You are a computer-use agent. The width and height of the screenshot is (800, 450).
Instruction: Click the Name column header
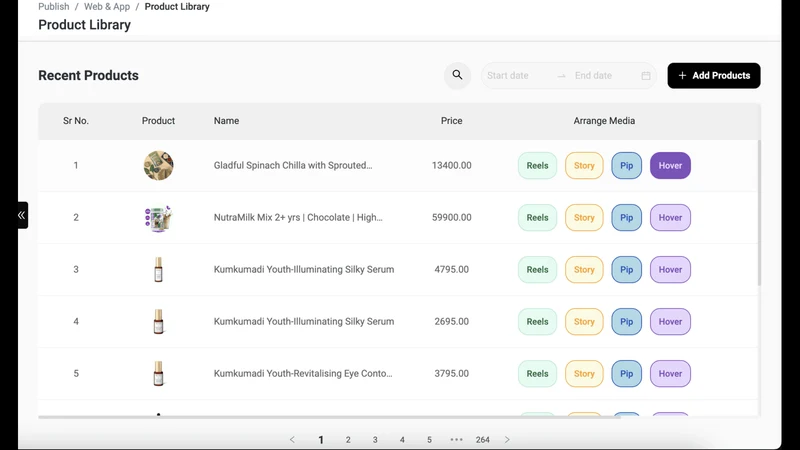tap(227, 121)
